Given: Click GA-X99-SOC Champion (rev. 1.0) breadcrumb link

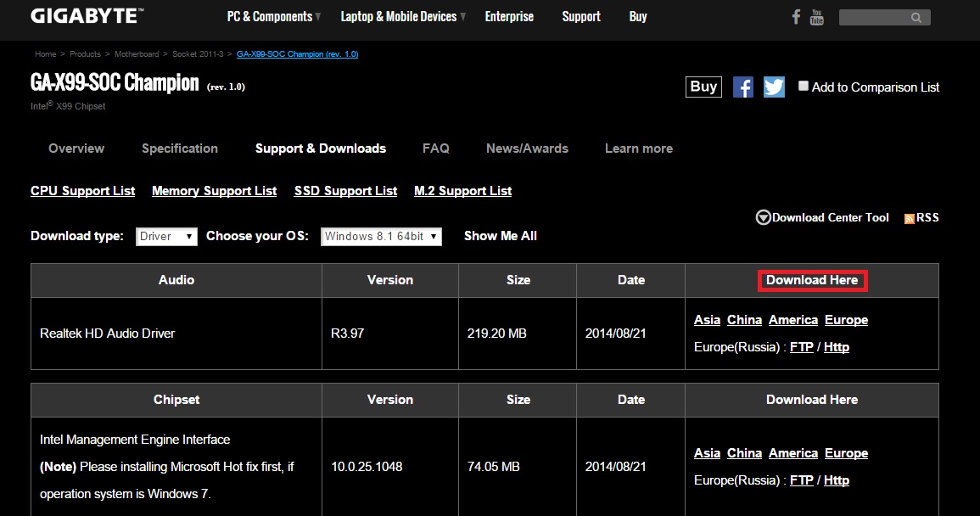Looking at the screenshot, I should [298, 54].
